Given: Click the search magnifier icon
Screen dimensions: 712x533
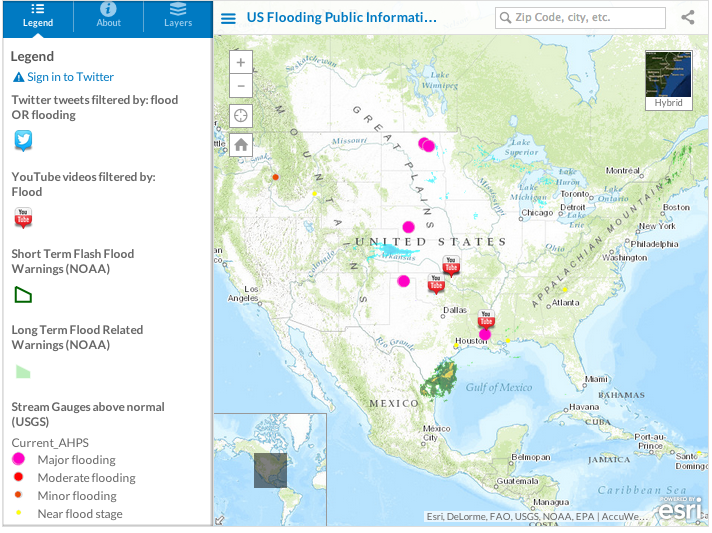Looking at the screenshot, I should [506, 18].
